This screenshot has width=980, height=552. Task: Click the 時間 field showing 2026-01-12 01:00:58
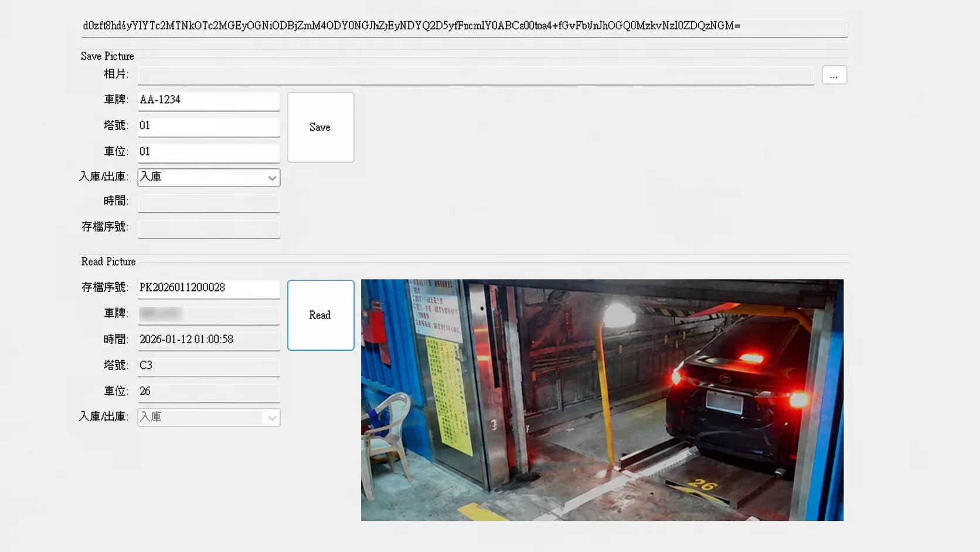(x=209, y=341)
